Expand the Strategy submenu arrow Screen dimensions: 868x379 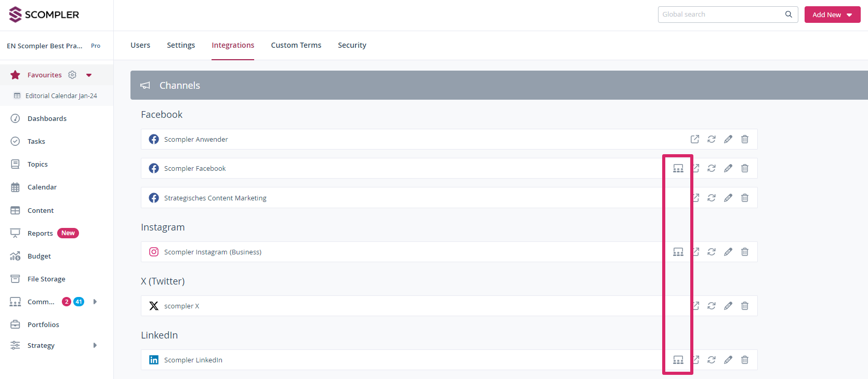(95, 345)
